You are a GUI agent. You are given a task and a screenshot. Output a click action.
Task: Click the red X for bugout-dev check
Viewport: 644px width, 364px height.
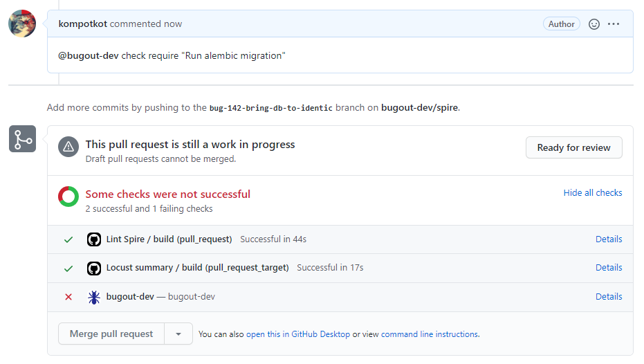point(68,297)
